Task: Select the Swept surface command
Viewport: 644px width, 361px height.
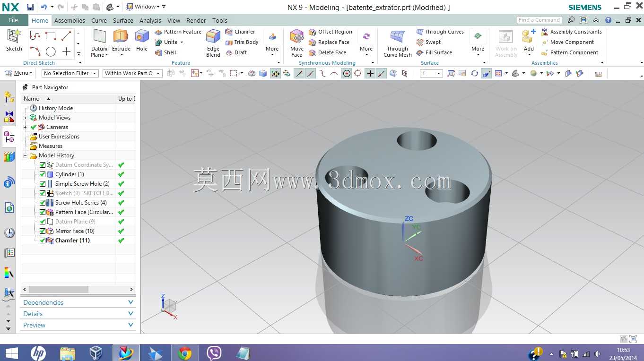Action: coord(428,42)
